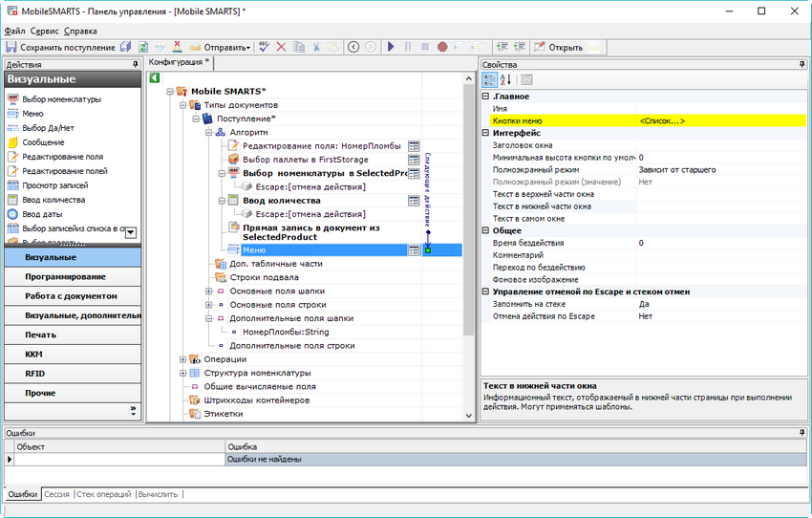Open the Файл menu
Image resolution: width=812 pixels, height=518 pixels.
pos(14,32)
